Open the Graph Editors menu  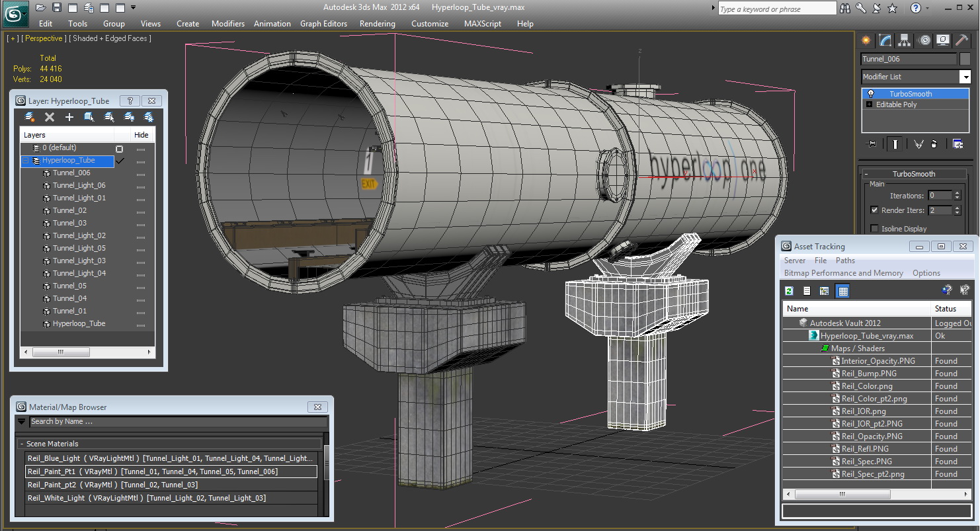[x=323, y=23]
